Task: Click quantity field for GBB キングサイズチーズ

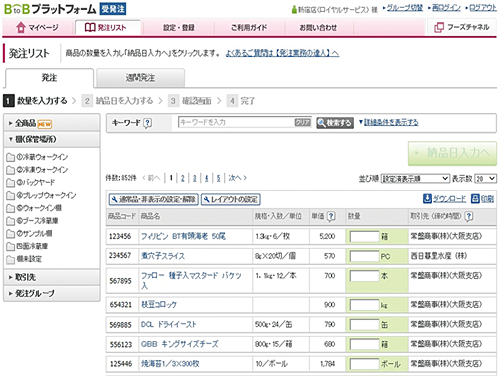Action: click(x=364, y=344)
